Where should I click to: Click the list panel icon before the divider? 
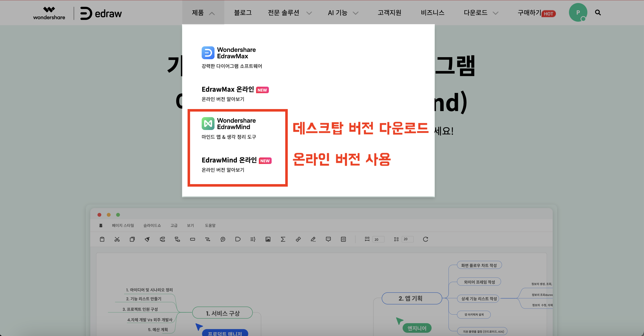[343, 239]
